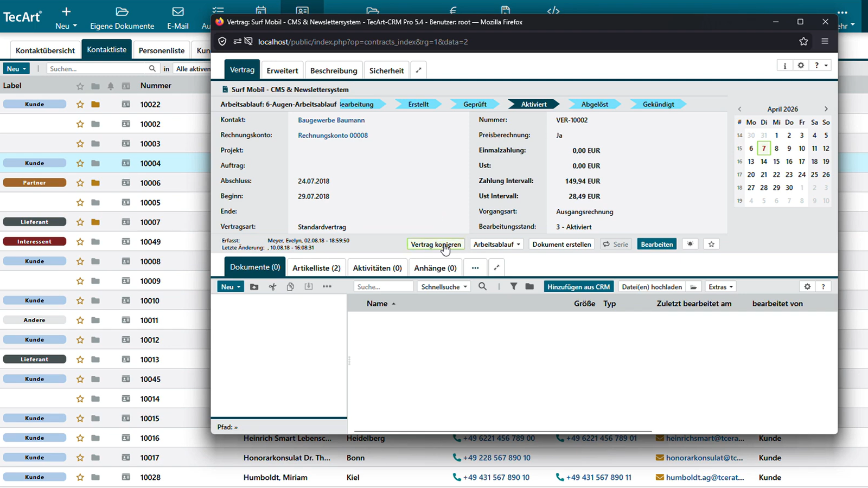Open the Arbeitsablauf dropdown
The height and width of the screenshot is (488, 868).
[496, 244]
